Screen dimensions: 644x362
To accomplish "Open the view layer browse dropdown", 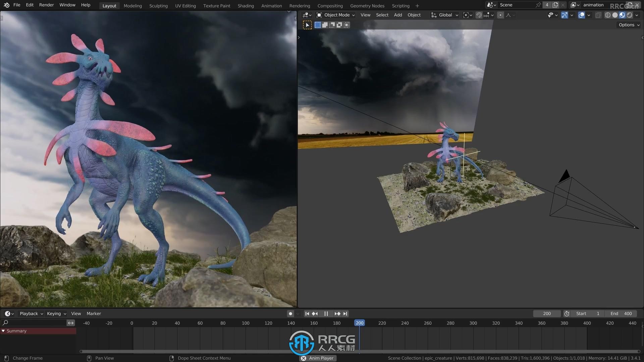I will [575, 5].
